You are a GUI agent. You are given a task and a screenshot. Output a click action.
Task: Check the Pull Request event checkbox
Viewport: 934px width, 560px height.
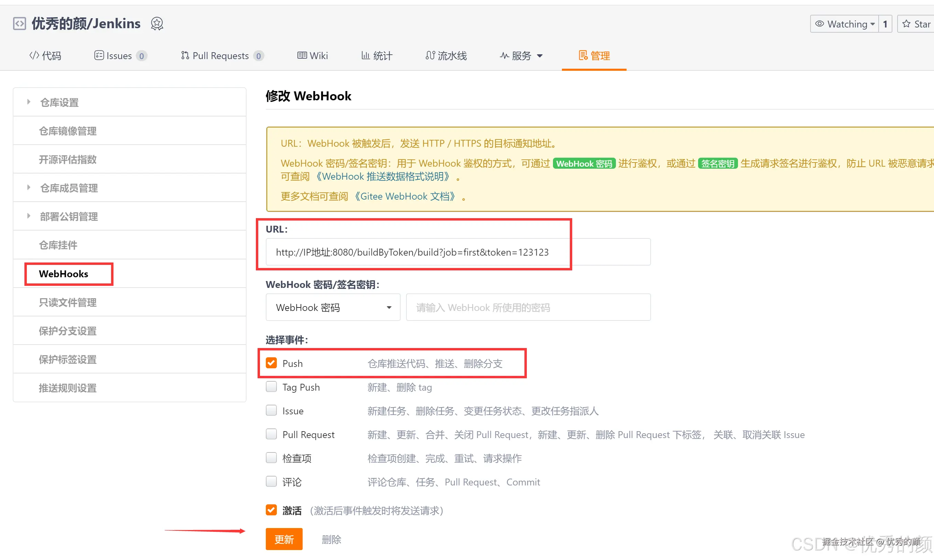pyautogui.click(x=271, y=434)
